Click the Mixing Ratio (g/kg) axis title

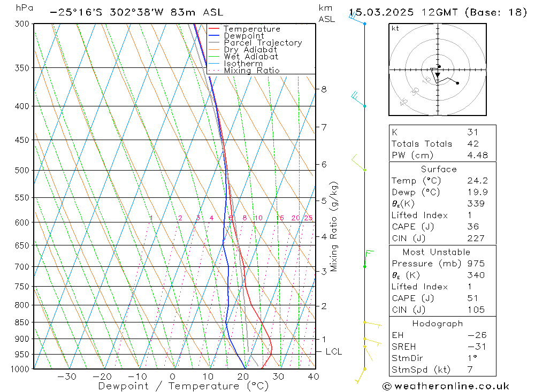[x=334, y=227]
